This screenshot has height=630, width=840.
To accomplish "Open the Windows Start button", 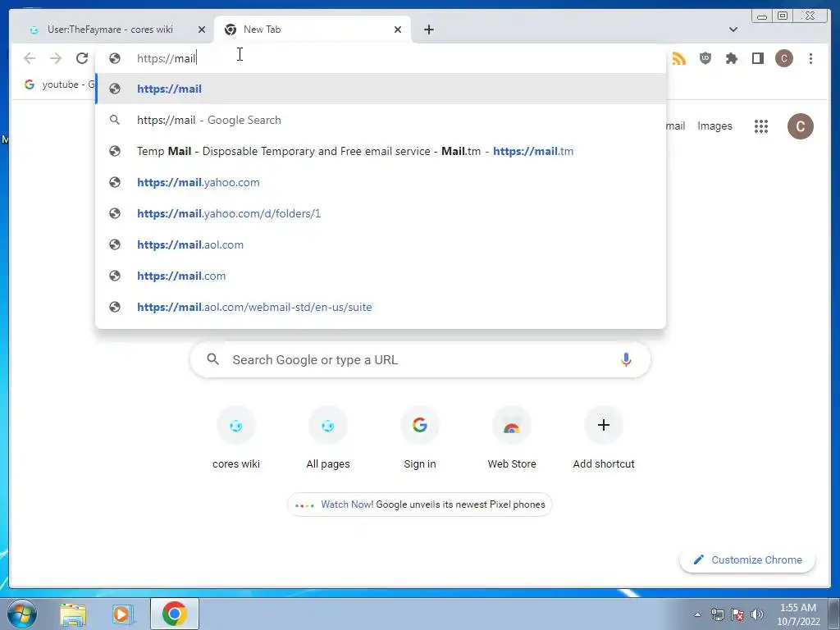I will 22,614.
